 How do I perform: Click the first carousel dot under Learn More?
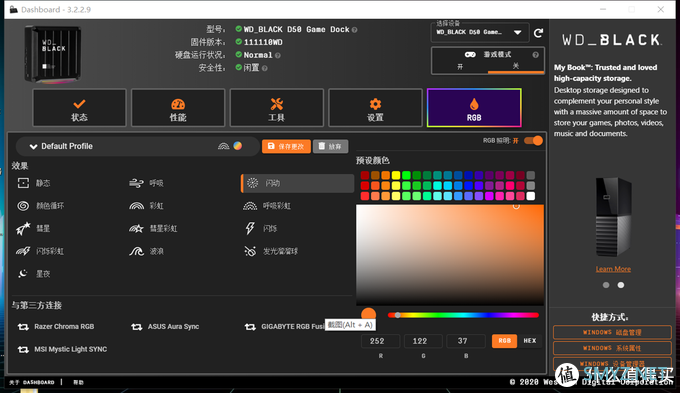pyautogui.click(x=606, y=285)
